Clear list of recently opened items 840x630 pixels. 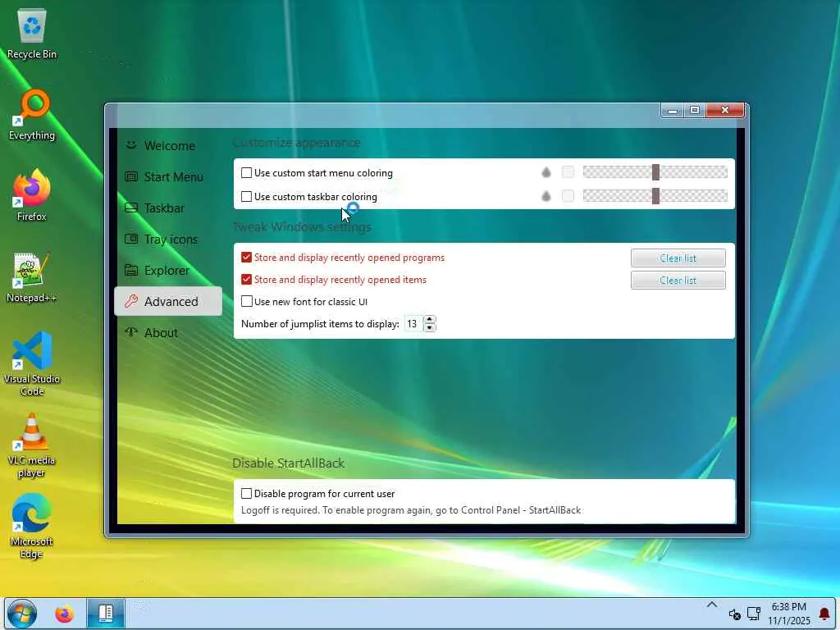pyautogui.click(x=678, y=280)
